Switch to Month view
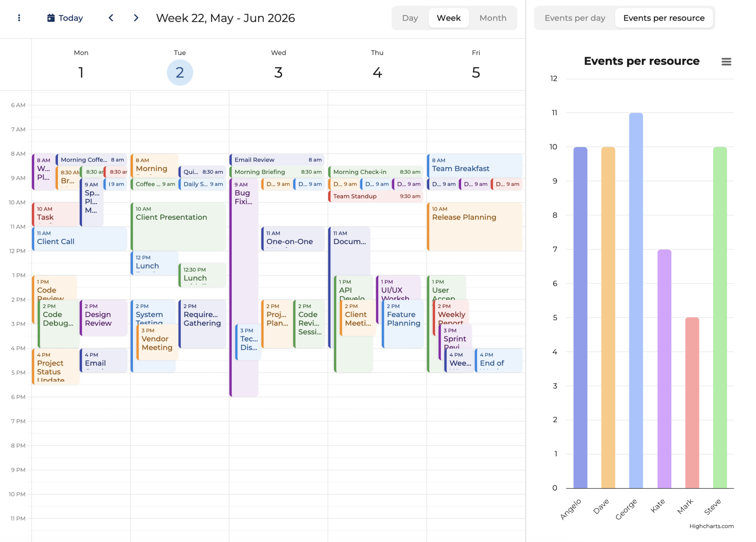The width and height of the screenshot is (756, 542). tap(492, 18)
